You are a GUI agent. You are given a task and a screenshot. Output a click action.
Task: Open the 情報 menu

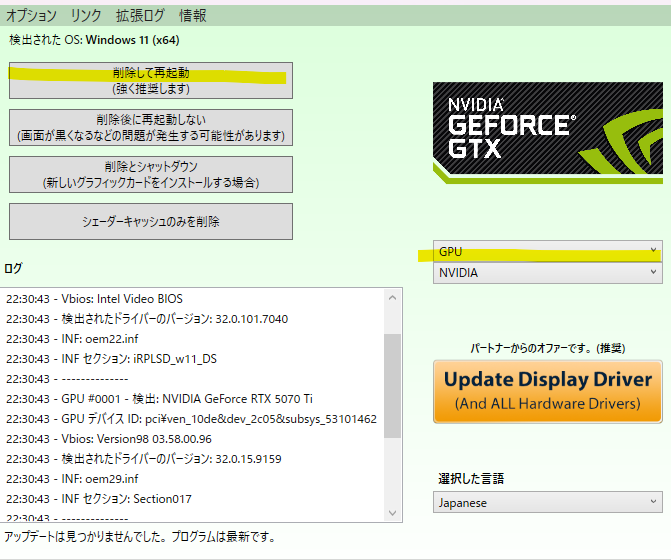[x=193, y=15]
